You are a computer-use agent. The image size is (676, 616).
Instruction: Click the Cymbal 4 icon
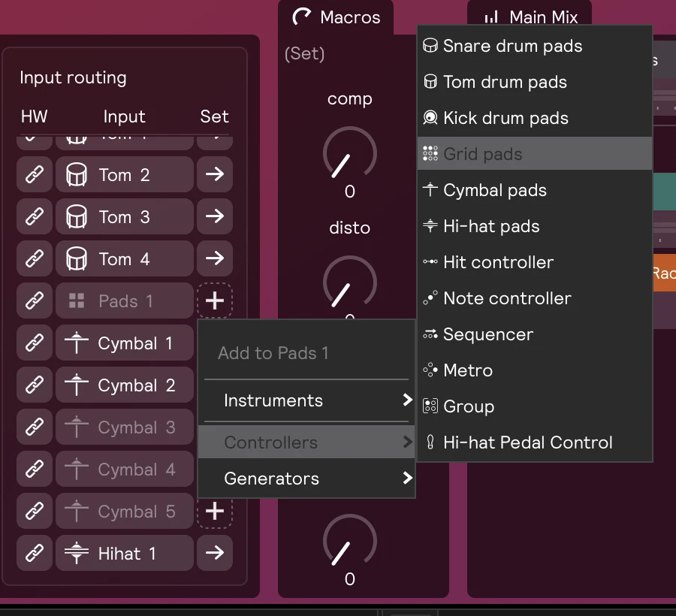point(77,469)
